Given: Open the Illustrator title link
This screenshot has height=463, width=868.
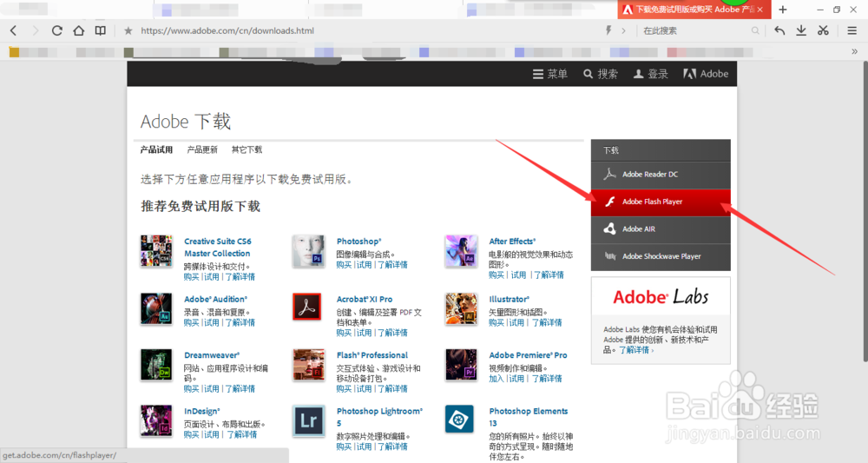Looking at the screenshot, I should 509,299.
